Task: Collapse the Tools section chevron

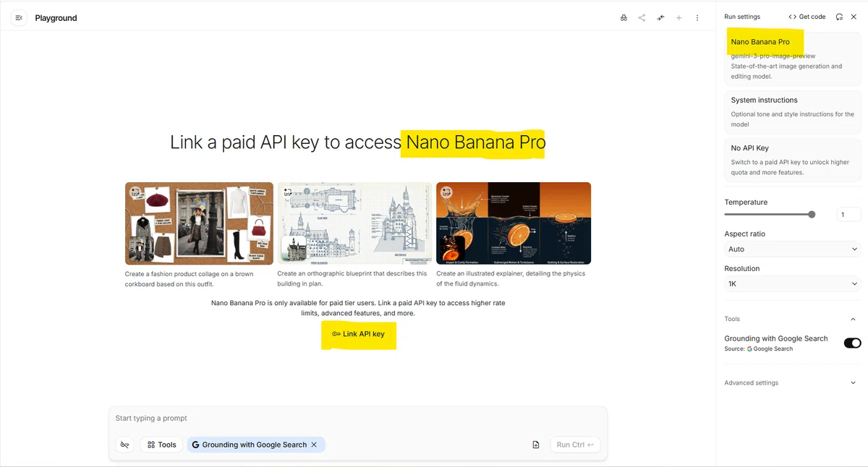Action: [853, 319]
